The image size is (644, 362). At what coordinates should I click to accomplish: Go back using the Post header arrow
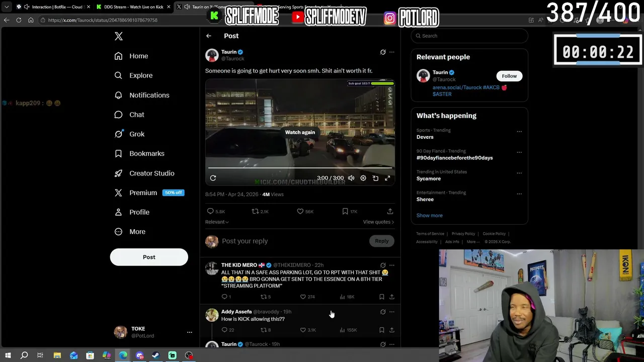click(x=209, y=36)
